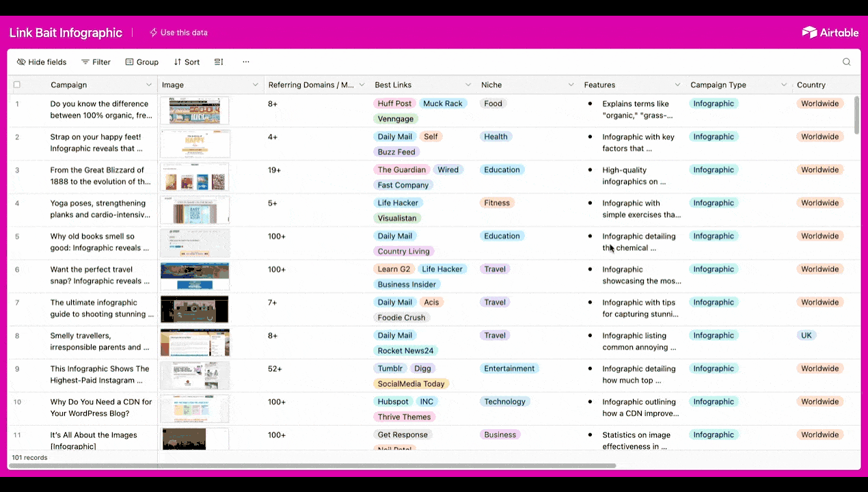Select the Tumblr tag in row 9
This screenshot has width=868, height=492.
(390, 369)
